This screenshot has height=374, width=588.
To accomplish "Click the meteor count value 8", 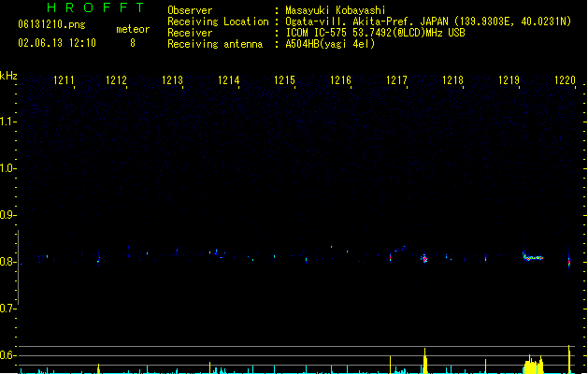I will 133,43.
